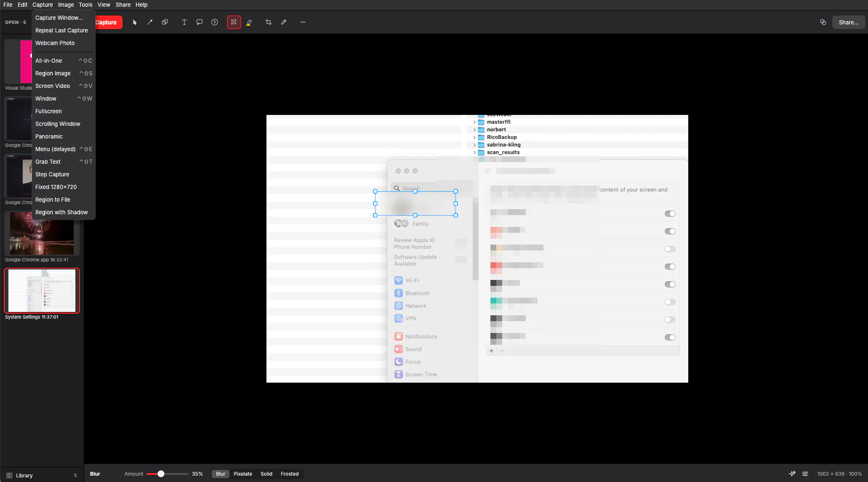This screenshot has width=868, height=482.
Task: Choose Region with Shadow menu entry
Action: 64,212
